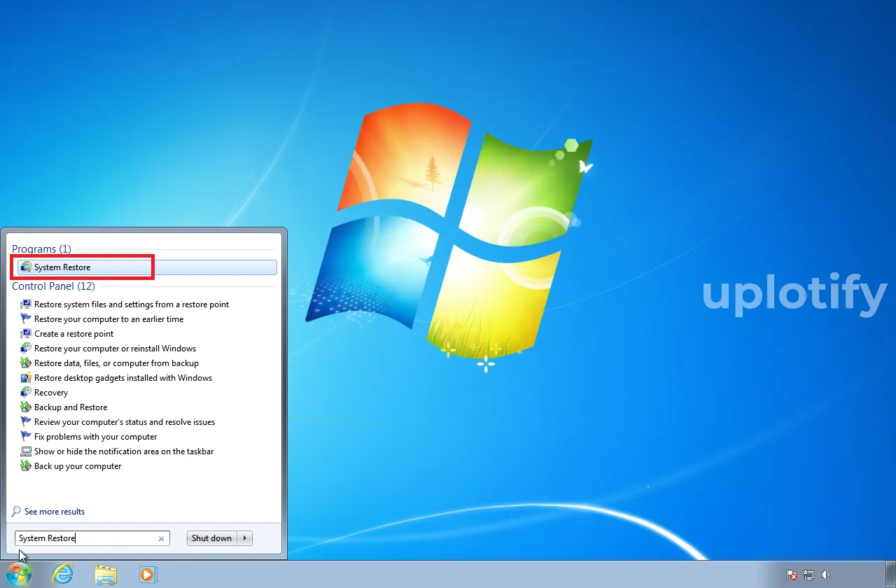
Task: Click the Control Panel (12) group header
Action: (53, 286)
